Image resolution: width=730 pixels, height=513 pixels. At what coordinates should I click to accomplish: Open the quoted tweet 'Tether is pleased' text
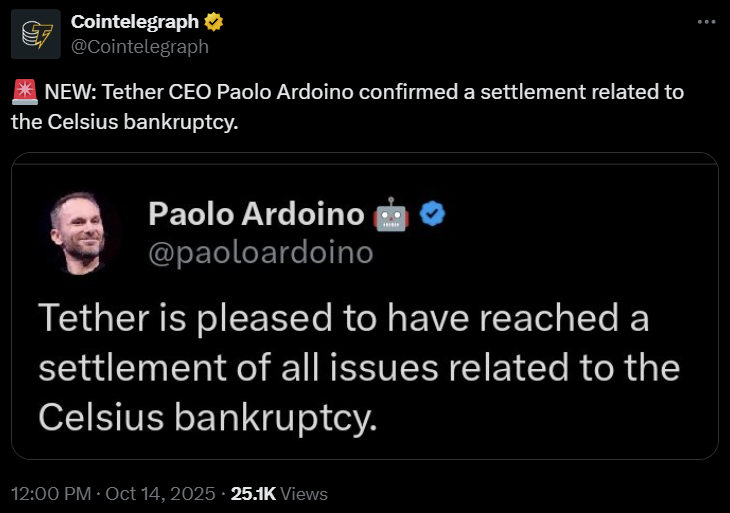[343, 320]
